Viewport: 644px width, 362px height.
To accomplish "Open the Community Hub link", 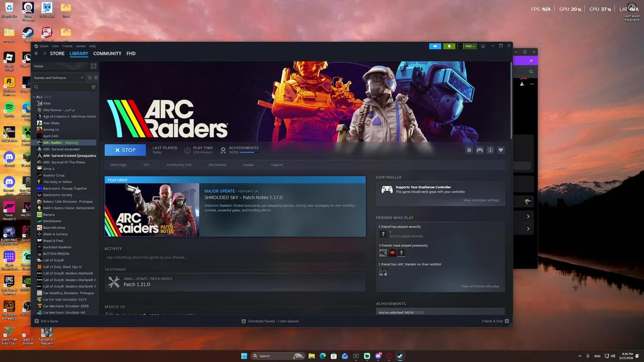I will coord(179,165).
